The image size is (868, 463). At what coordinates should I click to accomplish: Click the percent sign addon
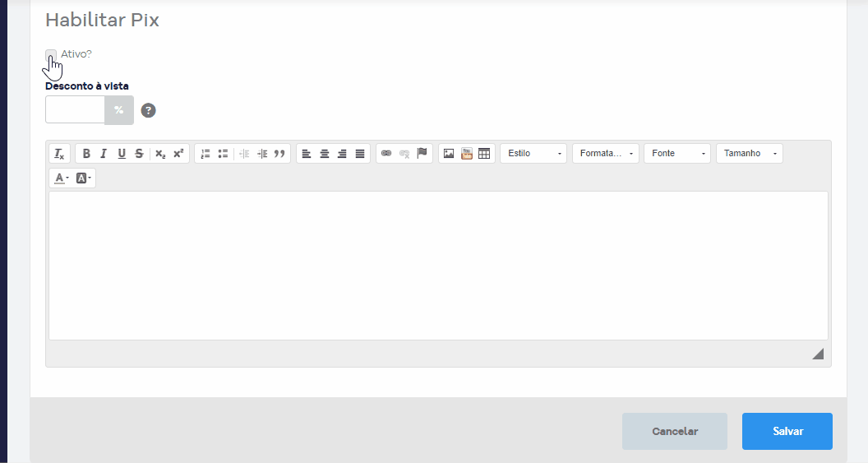(x=119, y=109)
